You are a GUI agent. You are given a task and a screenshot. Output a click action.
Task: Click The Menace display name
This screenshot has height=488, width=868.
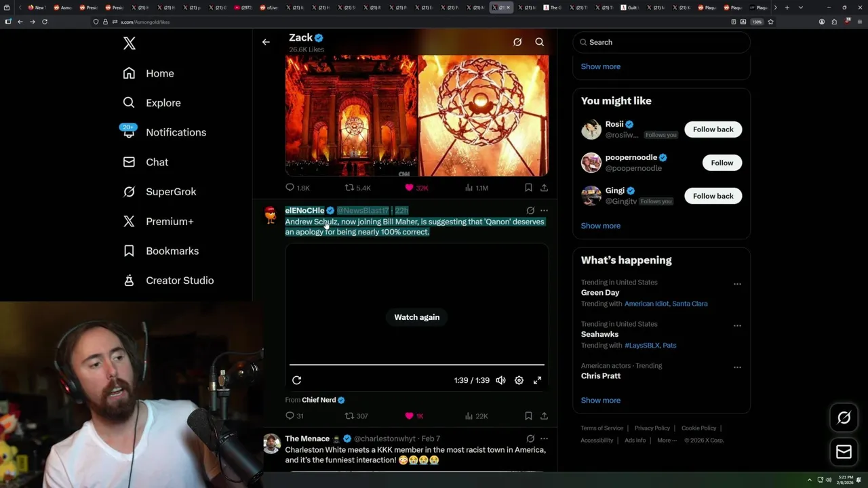pos(307,439)
